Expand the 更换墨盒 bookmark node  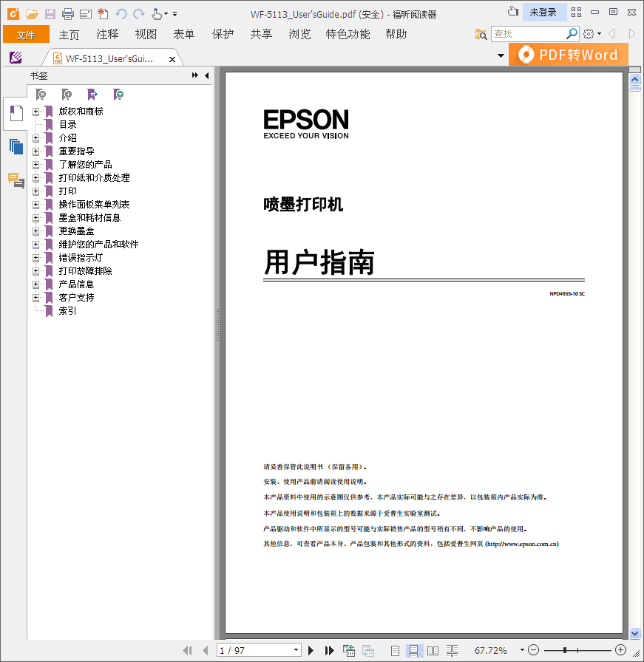[36, 231]
